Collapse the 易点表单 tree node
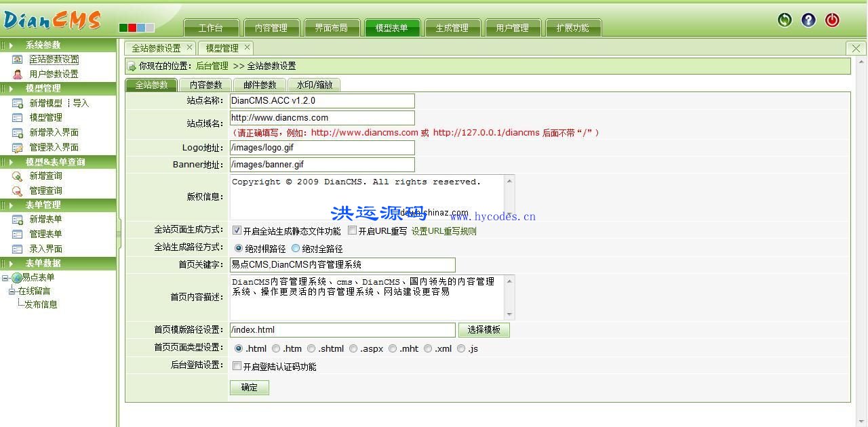The width and height of the screenshot is (868, 427). click(5, 278)
